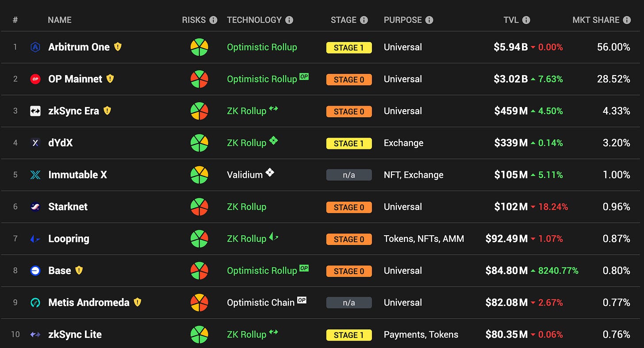Open the Immutable X project name link
Image resolution: width=644 pixels, height=348 pixels.
[77, 175]
